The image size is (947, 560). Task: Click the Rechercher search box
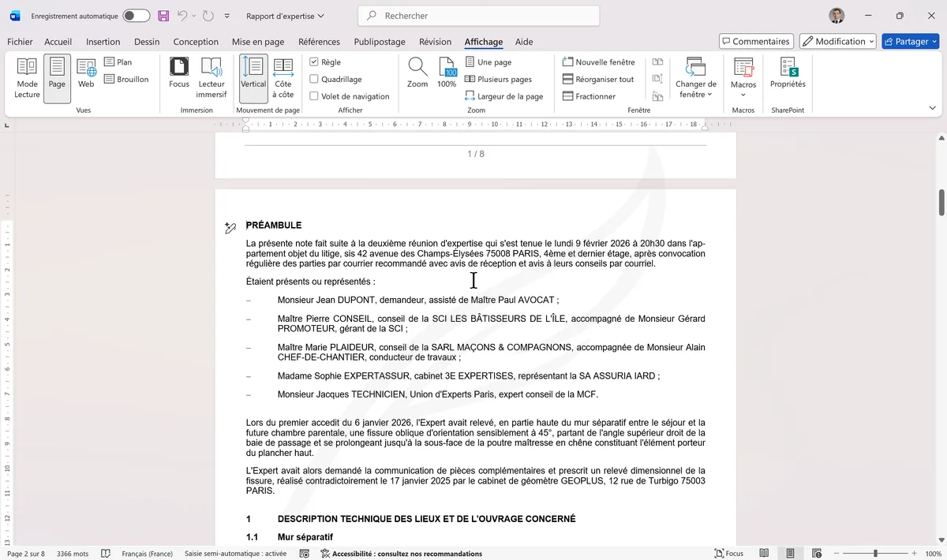[x=477, y=16]
